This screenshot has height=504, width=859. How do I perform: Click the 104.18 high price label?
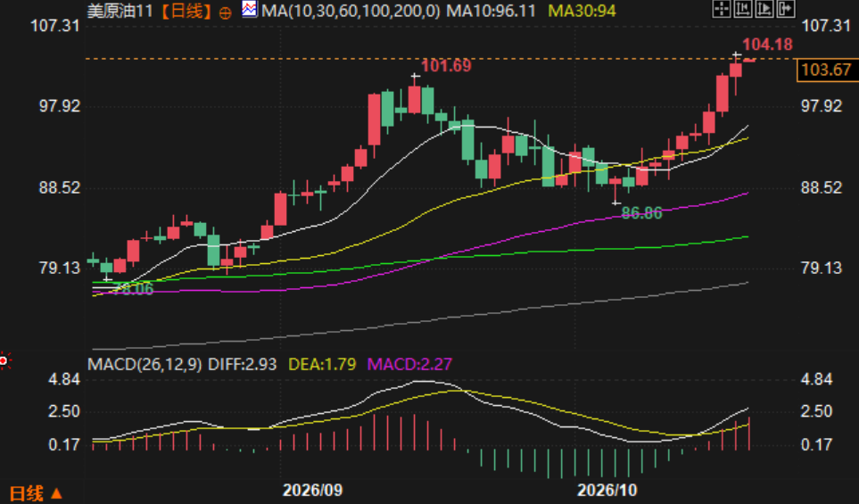[x=767, y=45]
